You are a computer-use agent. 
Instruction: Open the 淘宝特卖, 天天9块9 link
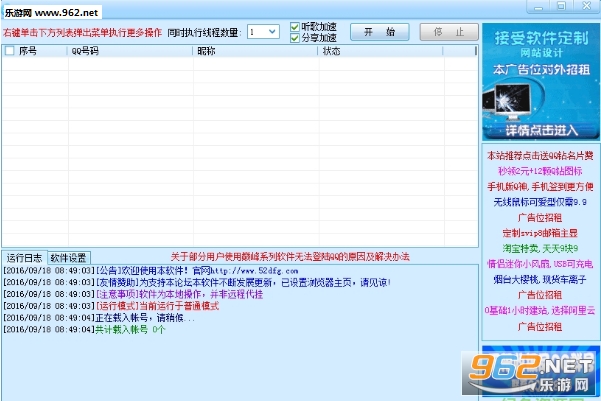540,248
